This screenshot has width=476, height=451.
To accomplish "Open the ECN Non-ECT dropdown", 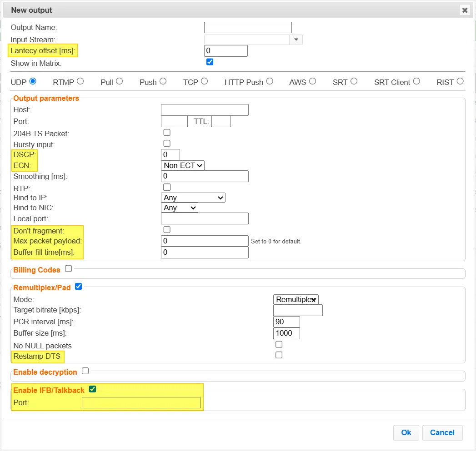I will (182, 165).
